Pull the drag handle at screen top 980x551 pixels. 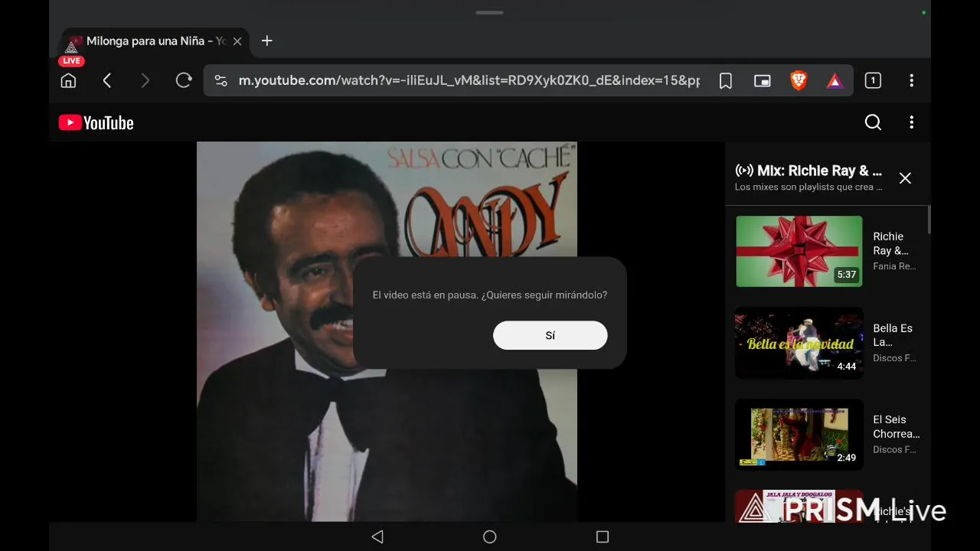point(489,12)
